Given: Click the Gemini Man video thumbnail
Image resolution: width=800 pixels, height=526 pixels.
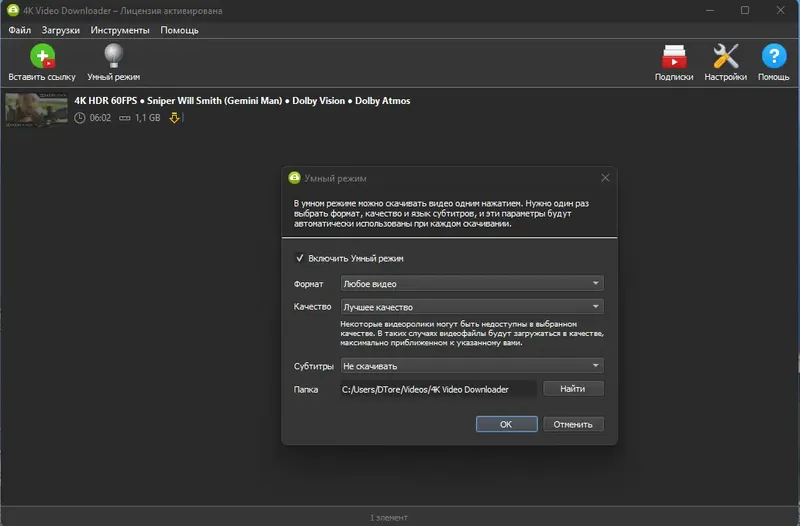Looking at the screenshot, I should click(36, 109).
